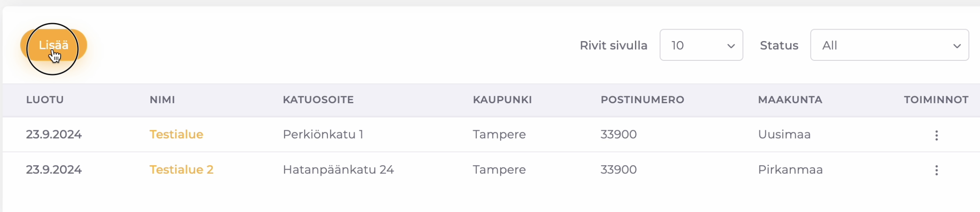This screenshot has height=212, width=980.
Task: Click the TOIMINNOT column header
Action: 936,100
